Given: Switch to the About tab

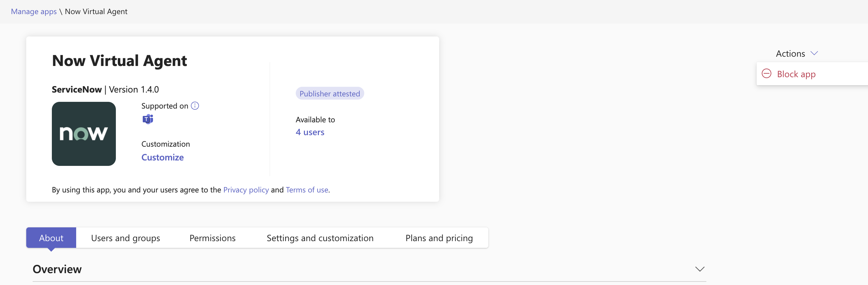Looking at the screenshot, I should click(51, 238).
